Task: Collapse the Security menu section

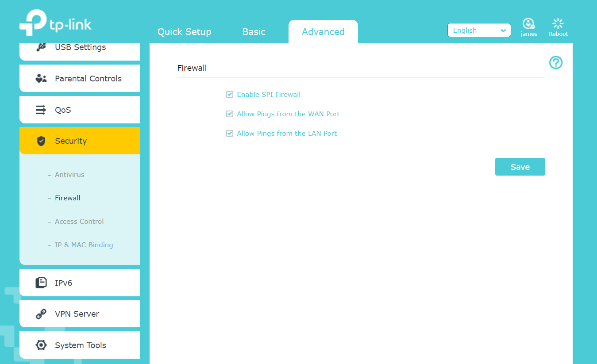Action: 80,141
